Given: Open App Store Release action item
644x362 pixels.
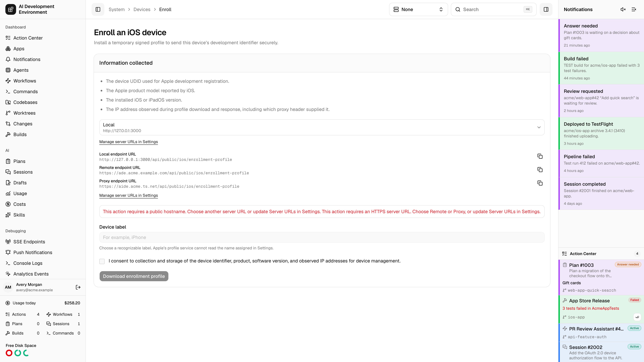Looking at the screenshot, I should point(601,309).
